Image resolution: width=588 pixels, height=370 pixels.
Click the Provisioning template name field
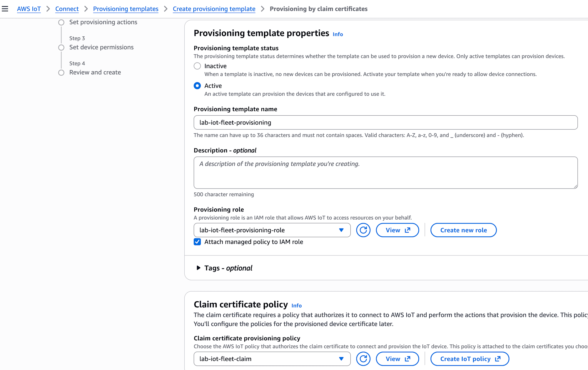(x=385, y=122)
